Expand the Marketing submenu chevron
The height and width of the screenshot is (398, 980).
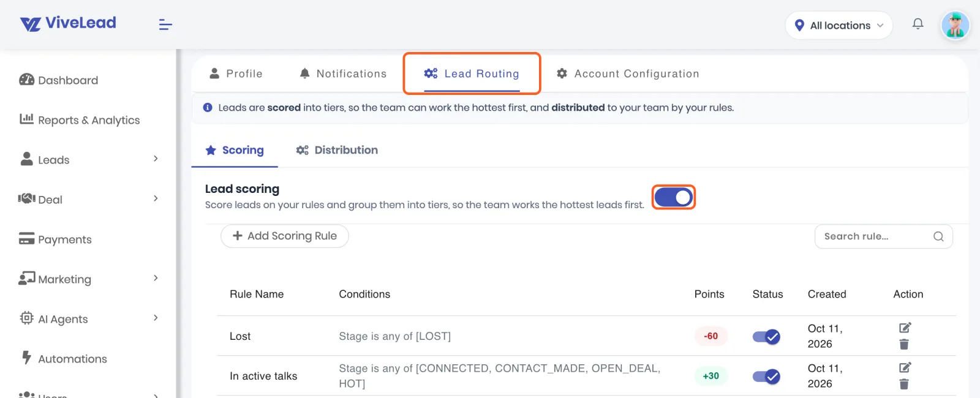(x=156, y=278)
